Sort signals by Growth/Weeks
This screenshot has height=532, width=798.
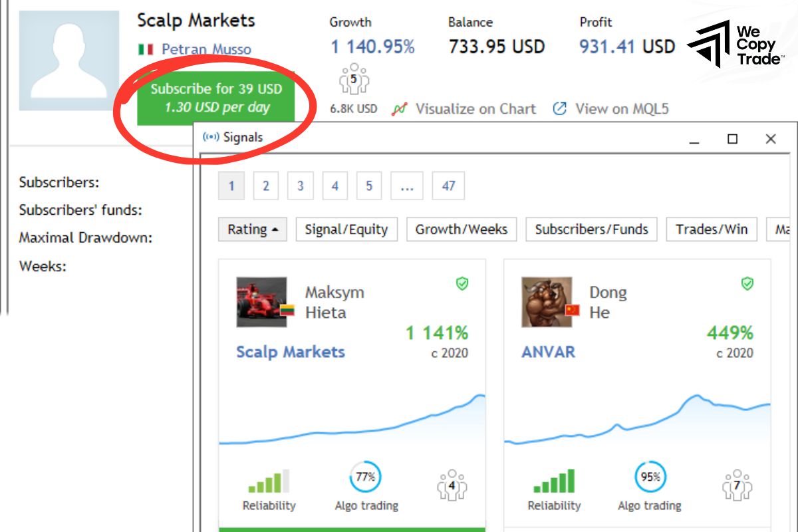point(461,229)
